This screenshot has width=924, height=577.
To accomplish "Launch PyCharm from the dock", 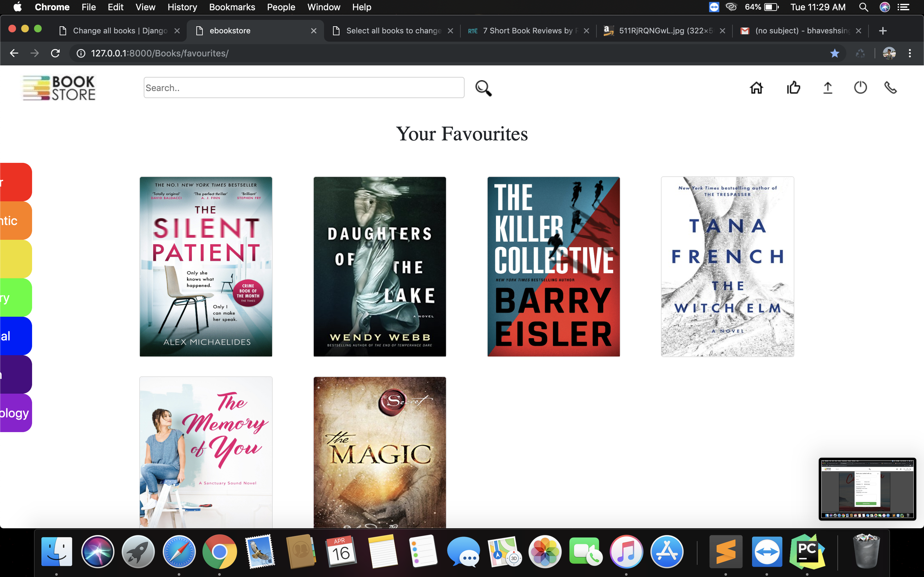I will click(807, 552).
